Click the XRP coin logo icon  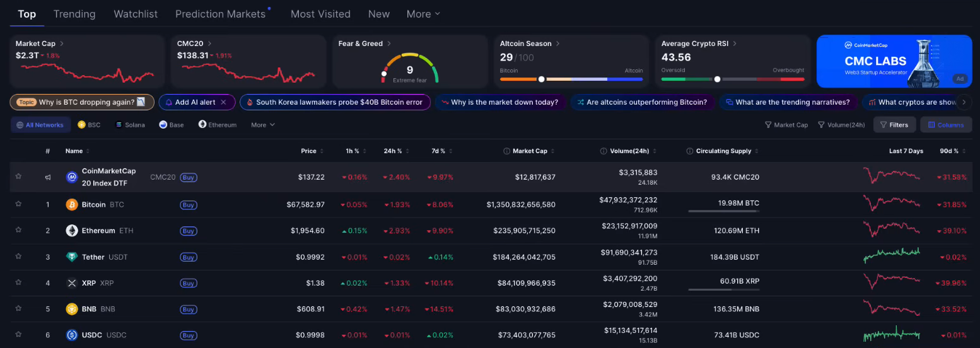click(x=72, y=283)
